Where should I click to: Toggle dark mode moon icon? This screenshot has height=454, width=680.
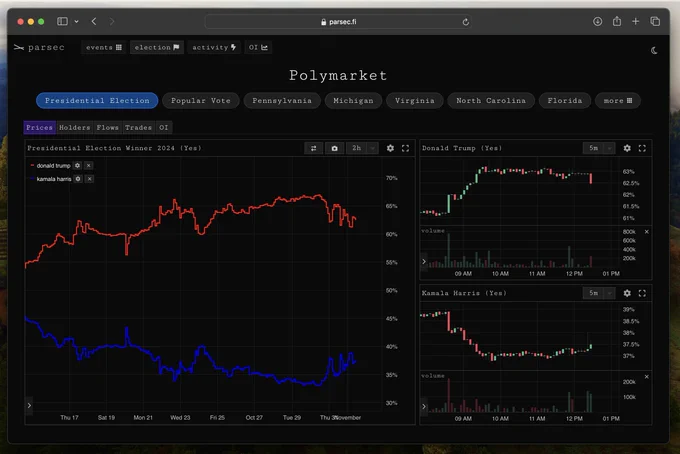click(x=654, y=51)
